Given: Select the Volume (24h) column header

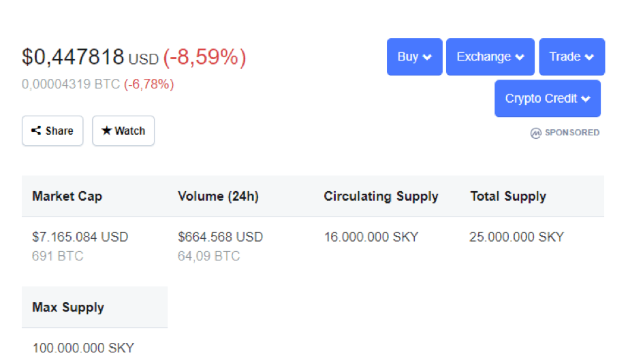Looking at the screenshot, I should 218,197.
